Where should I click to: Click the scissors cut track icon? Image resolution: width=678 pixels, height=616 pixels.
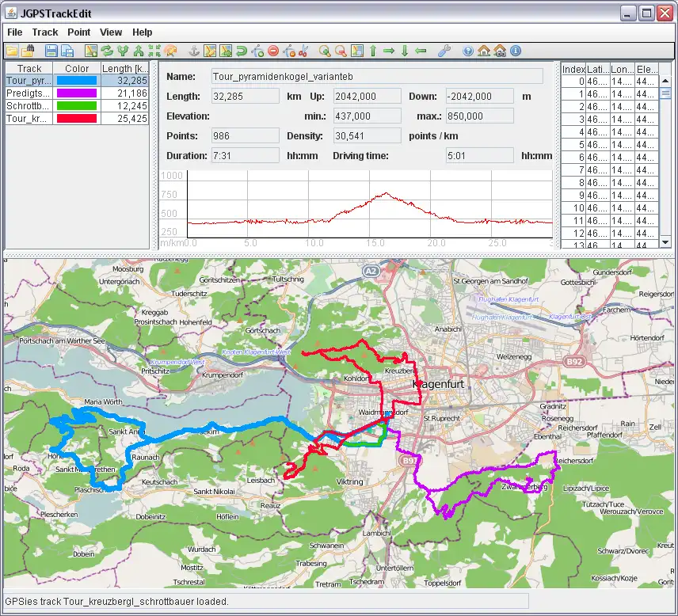tap(303, 51)
